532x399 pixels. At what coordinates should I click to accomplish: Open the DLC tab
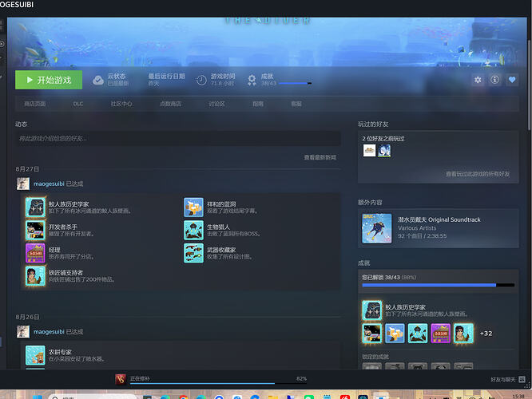pyautogui.click(x=78, y=104)
